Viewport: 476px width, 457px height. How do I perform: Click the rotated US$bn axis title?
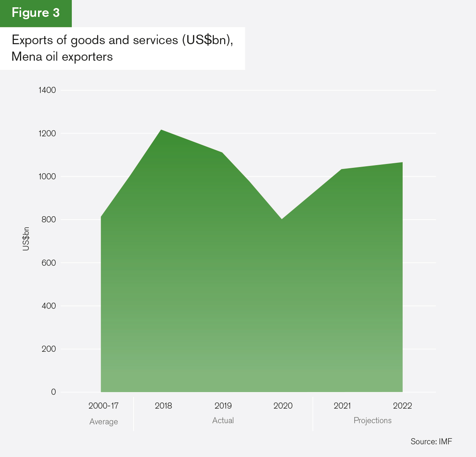[x=26, y=239]
